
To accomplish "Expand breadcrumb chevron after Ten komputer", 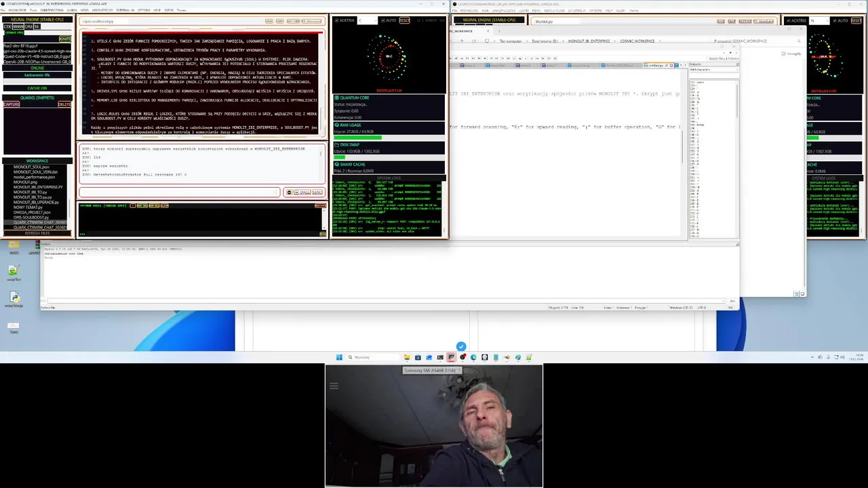I will tap(528, 41).
